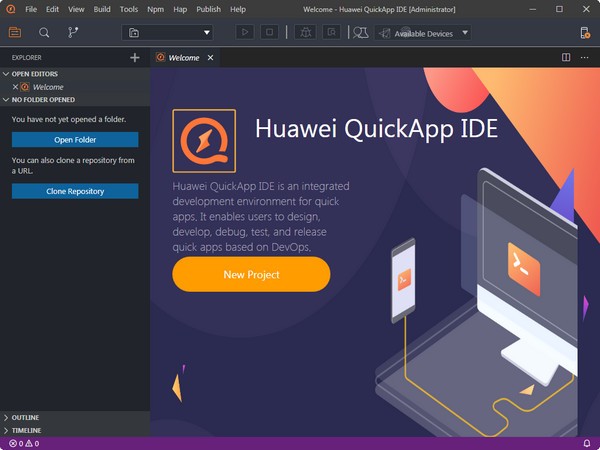
Task: Open the notifications bell in the status bar
Action: pyautogui.click(x=587, y=443)
